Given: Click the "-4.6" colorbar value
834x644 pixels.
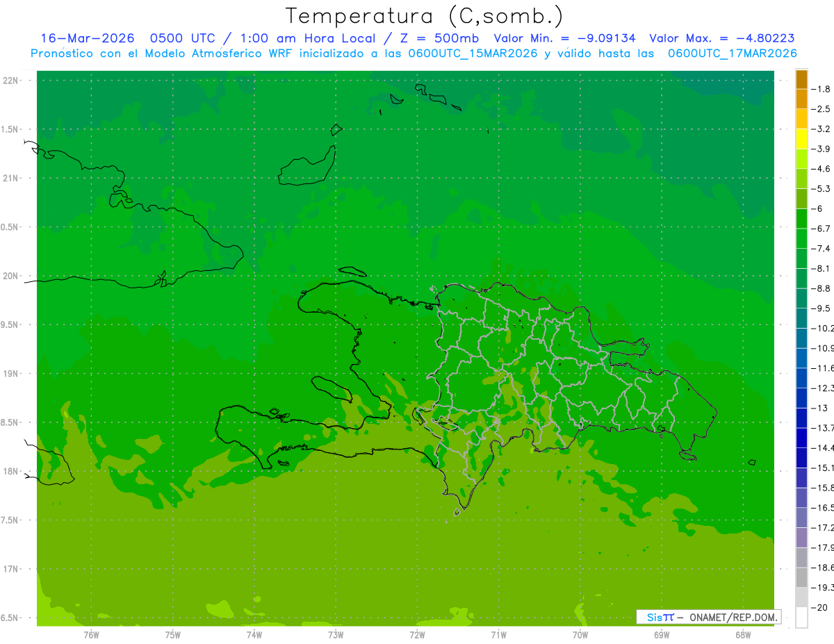Looking at the screenshot, I should click(821, 169).
